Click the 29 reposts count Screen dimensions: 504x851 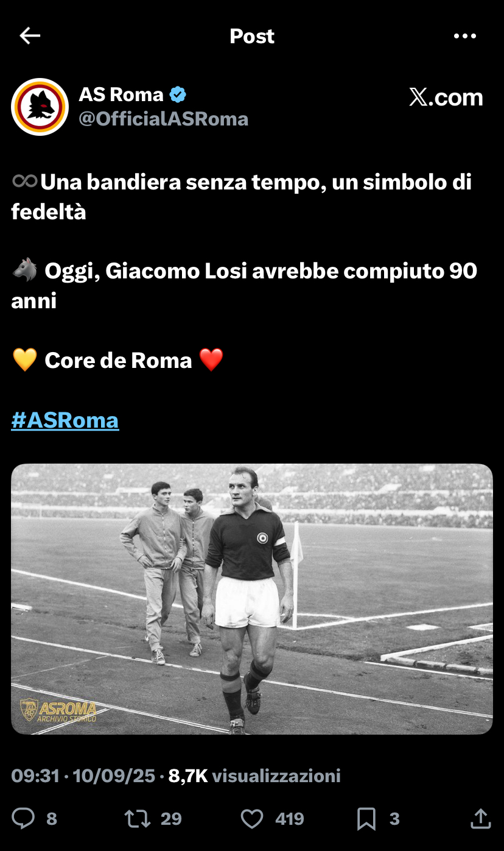pos(171,819)
